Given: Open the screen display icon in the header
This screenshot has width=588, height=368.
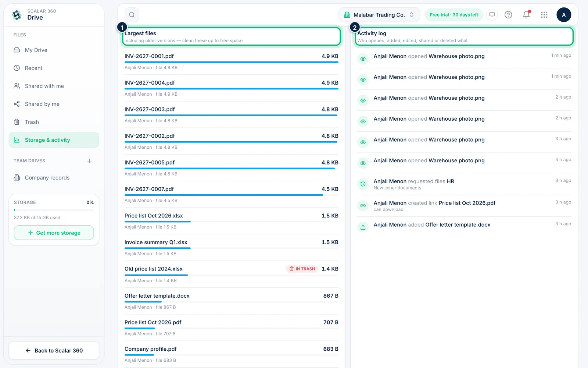Looking at the screenshot, I should click(492, 15).
